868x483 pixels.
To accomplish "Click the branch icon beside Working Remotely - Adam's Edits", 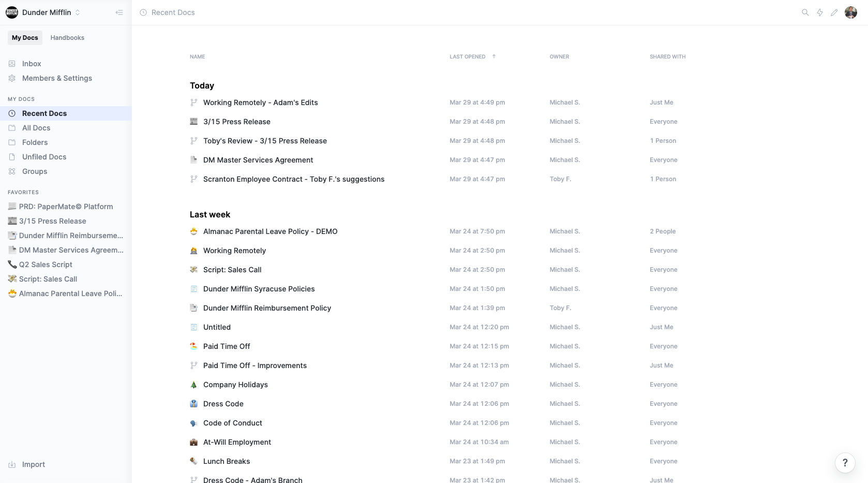I will [194, 103].
